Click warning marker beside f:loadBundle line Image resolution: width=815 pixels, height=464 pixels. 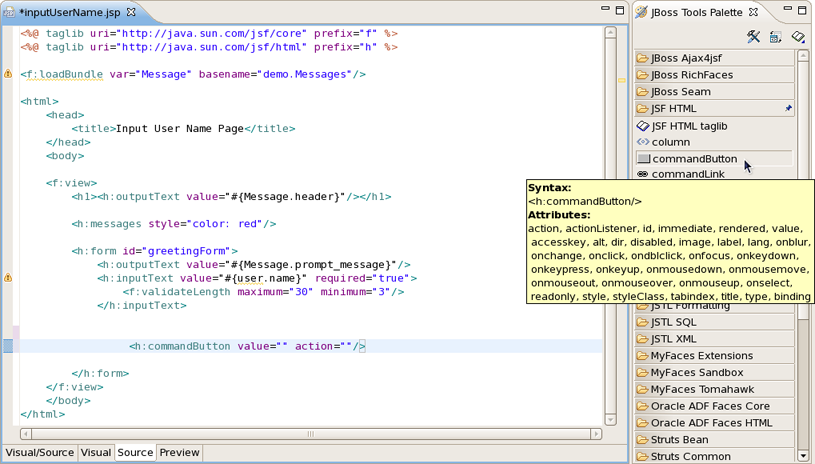tap(8, 74)
